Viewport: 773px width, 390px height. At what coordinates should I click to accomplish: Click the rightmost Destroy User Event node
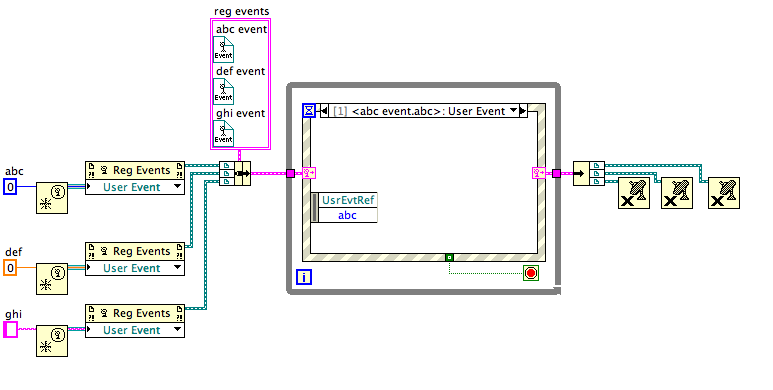724,193
